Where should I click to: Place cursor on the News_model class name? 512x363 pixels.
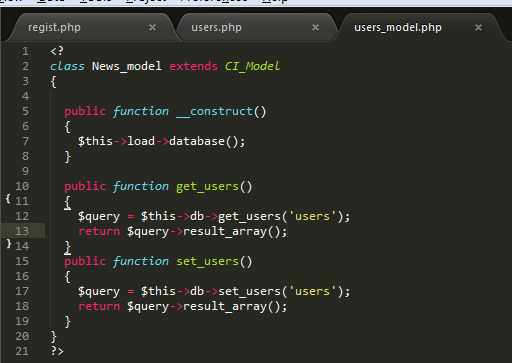[x=127, y=66]
